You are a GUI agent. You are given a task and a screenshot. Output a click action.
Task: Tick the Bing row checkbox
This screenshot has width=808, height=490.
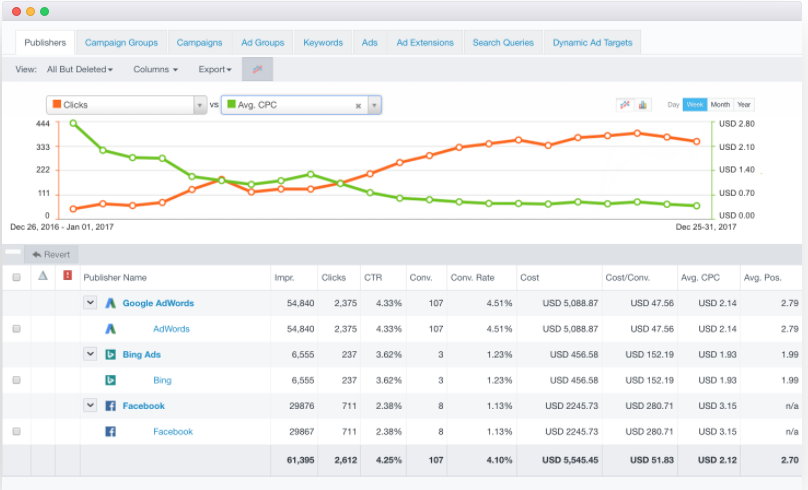(16, 380)
